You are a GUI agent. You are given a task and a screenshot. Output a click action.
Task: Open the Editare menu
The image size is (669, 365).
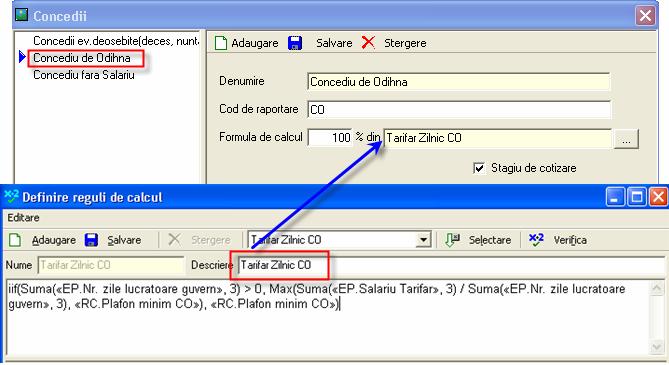tap(23, 218)
